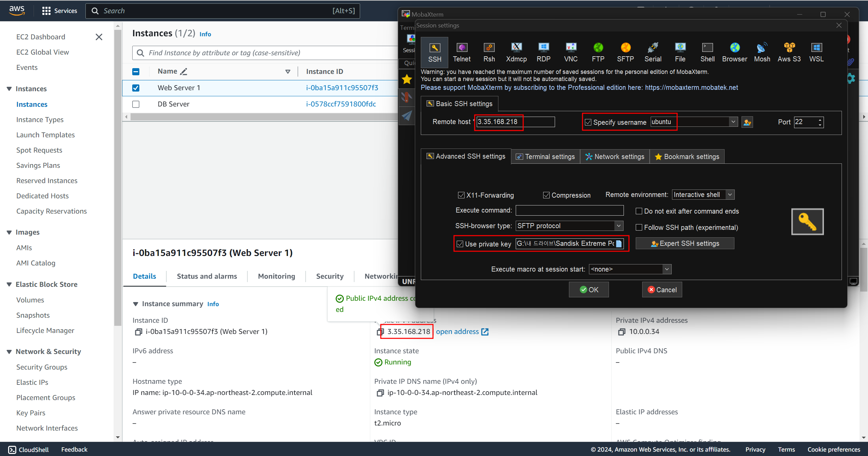Select the VNC session type icon

point(571,52)
